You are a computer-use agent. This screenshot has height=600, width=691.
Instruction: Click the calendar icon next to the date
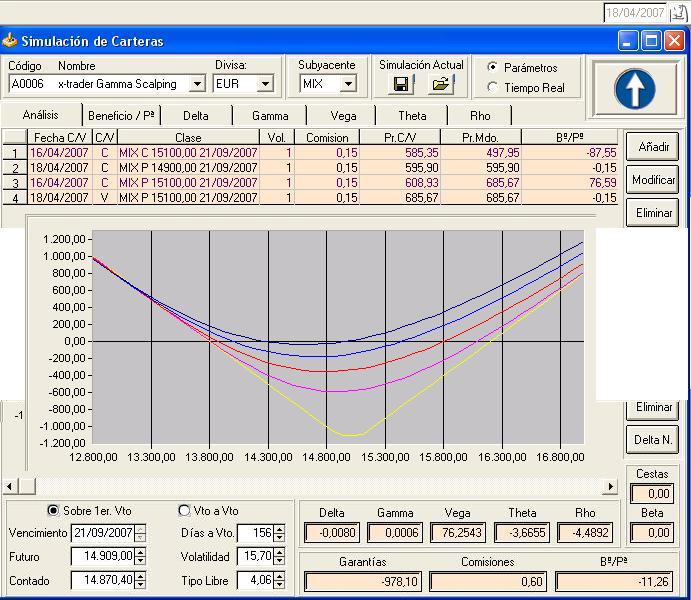[680, 13]
